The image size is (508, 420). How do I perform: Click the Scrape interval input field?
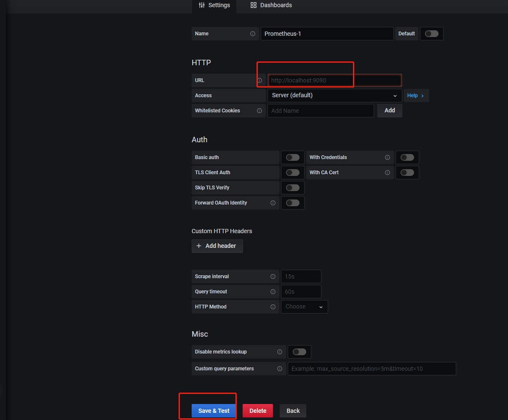coord(301,276)
